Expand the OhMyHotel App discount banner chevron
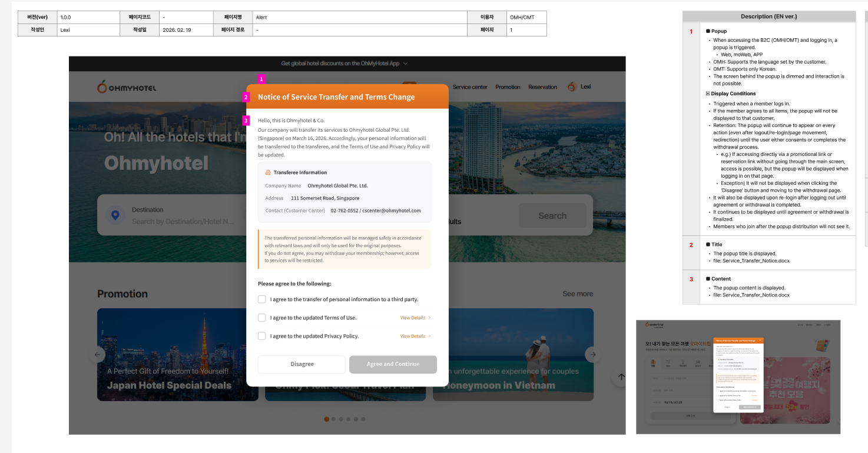The height and width of the screenshot is (453, 868). 406,64
